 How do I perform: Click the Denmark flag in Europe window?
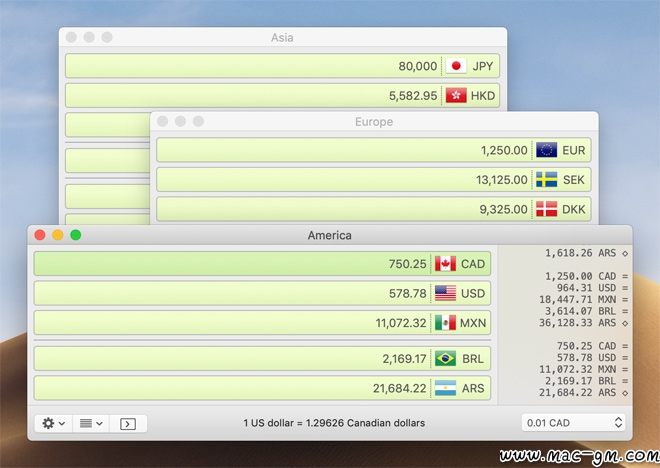(x=546, y=209)
